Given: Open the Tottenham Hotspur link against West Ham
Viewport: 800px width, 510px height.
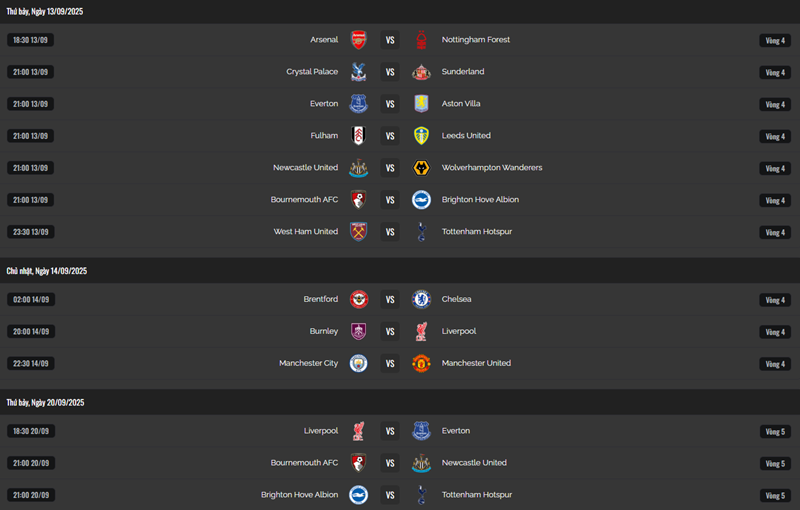Looking at the screenshot, I should (x=477, y=232).
